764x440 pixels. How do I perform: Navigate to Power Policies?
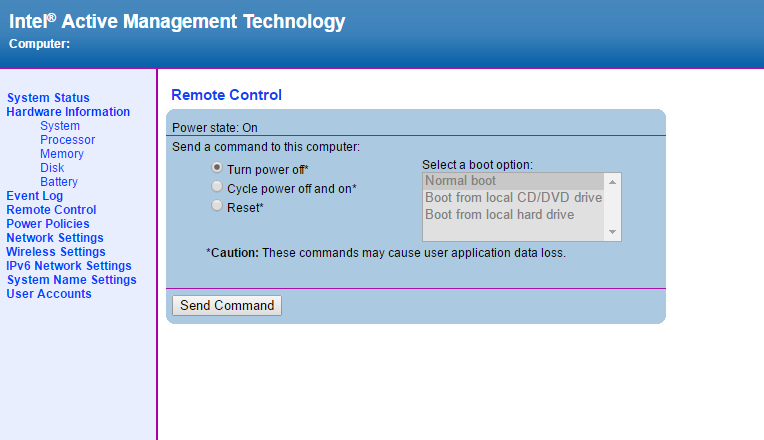pyautogui.click(x=48, y=224)
